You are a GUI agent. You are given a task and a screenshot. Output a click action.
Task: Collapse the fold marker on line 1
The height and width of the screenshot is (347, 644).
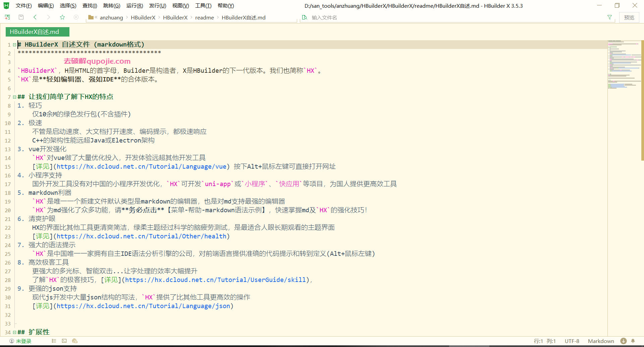(x=14, y=45)
